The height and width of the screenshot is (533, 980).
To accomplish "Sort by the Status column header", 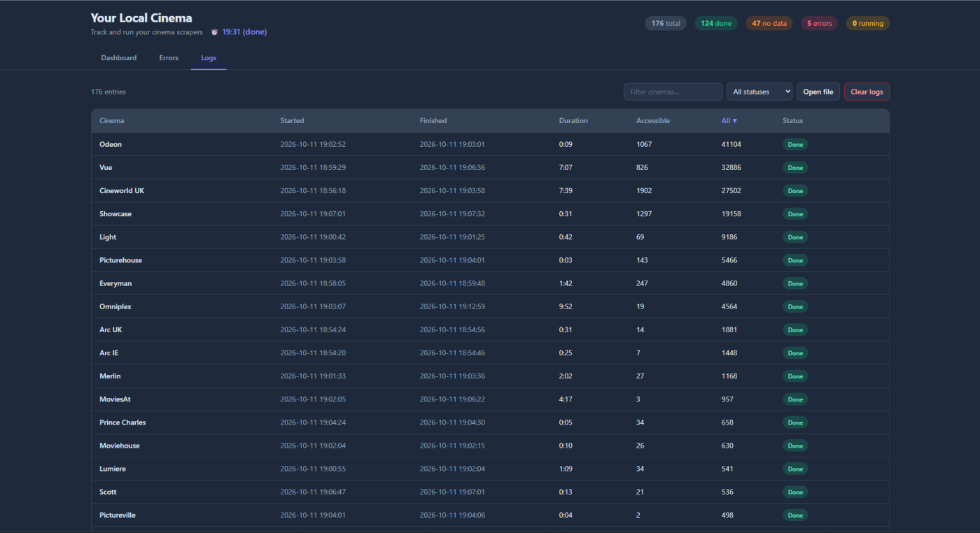I will 792,121.
